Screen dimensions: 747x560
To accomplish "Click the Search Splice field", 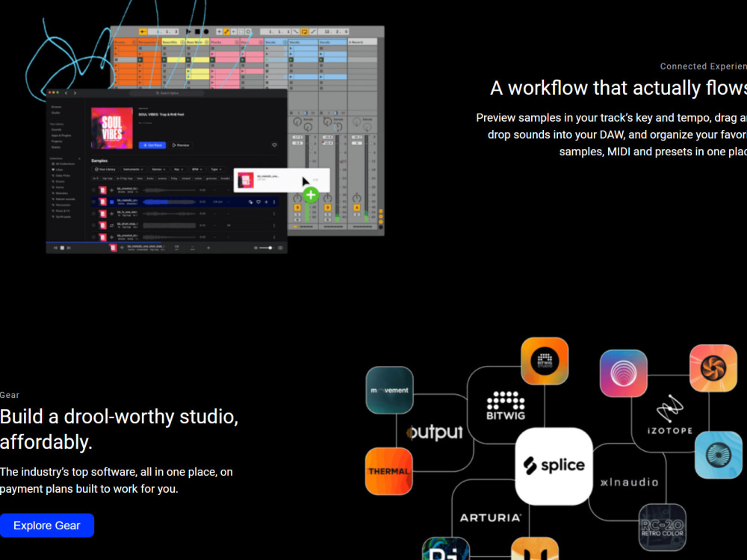I will 167,93.
